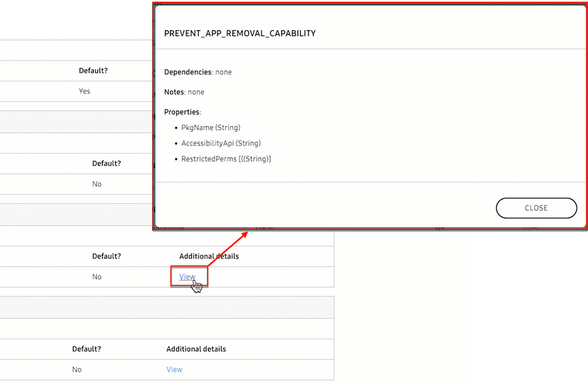
Task: Click the red annotation arrow pointing to the dialog
Action: [228, 248]
